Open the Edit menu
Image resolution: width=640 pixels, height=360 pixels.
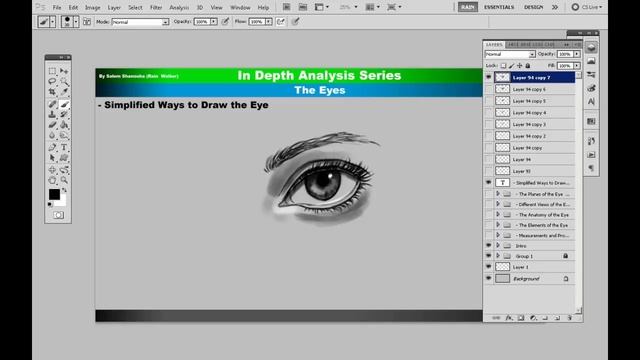[73, 7]
